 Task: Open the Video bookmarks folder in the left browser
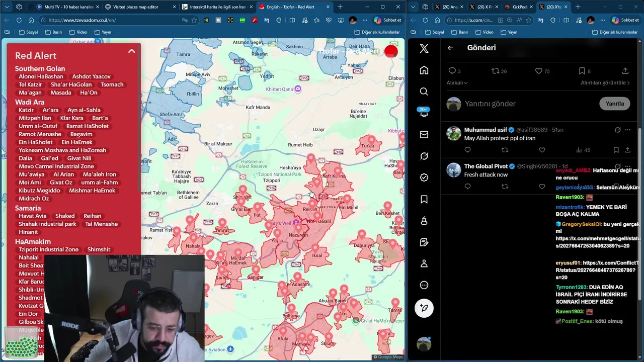tap(77, 32)
